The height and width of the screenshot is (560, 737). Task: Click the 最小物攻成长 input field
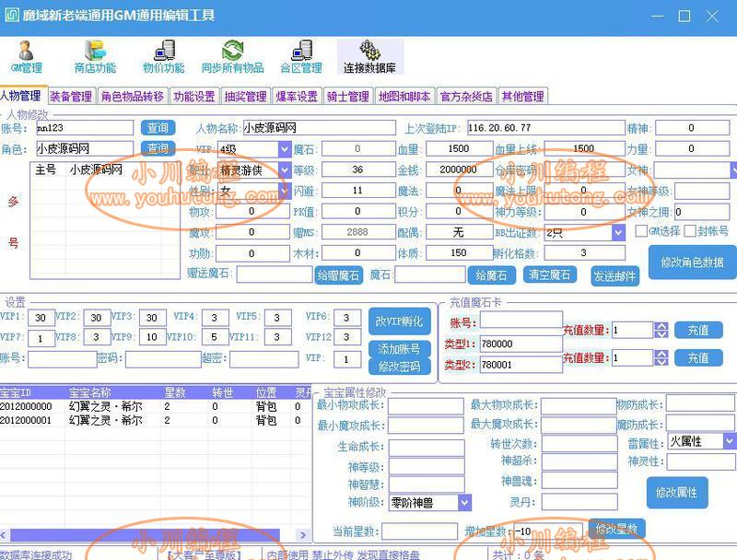426,406
